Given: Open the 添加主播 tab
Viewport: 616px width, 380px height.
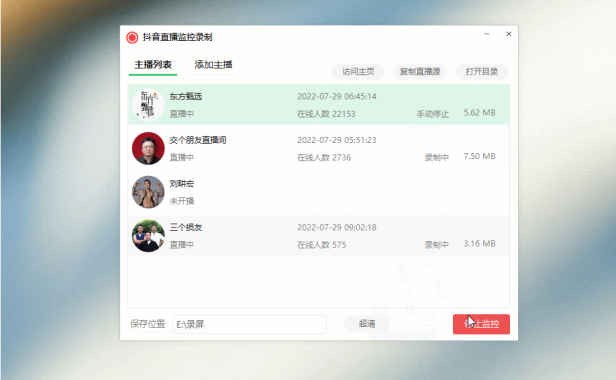Looking at the screenshot, I should pos(213,64).
